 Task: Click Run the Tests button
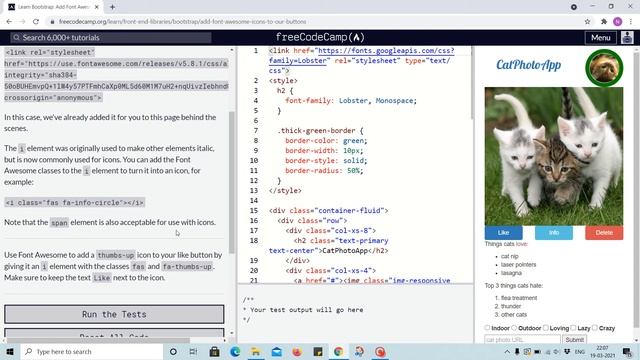coord(114,314)
